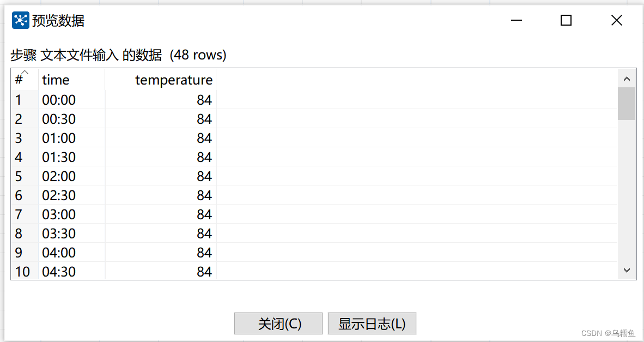Image resolution: width=644 pixels, height=342 pixels.
Task: Open the log via 显示日志(L) button
Action: [372, 323]
